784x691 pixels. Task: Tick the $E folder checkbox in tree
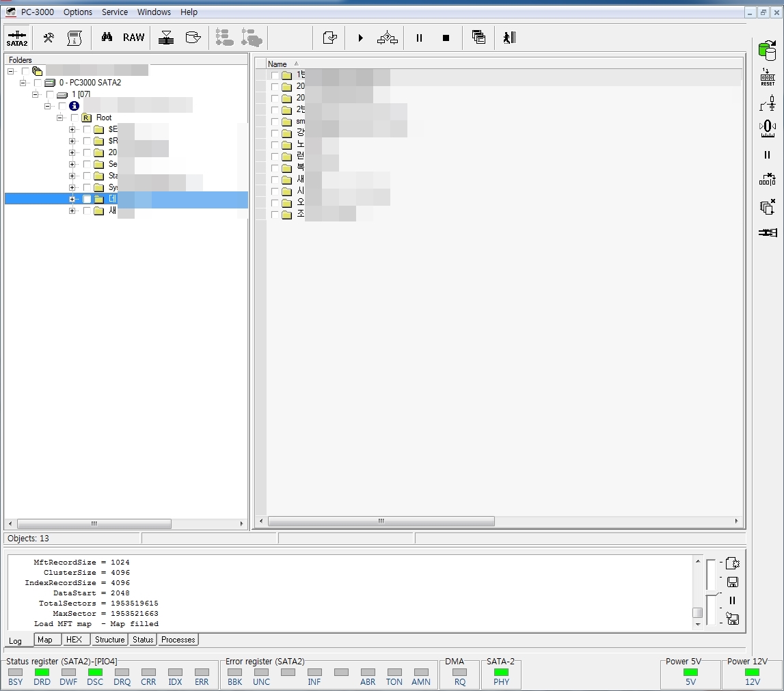click(x=87, y=129)
